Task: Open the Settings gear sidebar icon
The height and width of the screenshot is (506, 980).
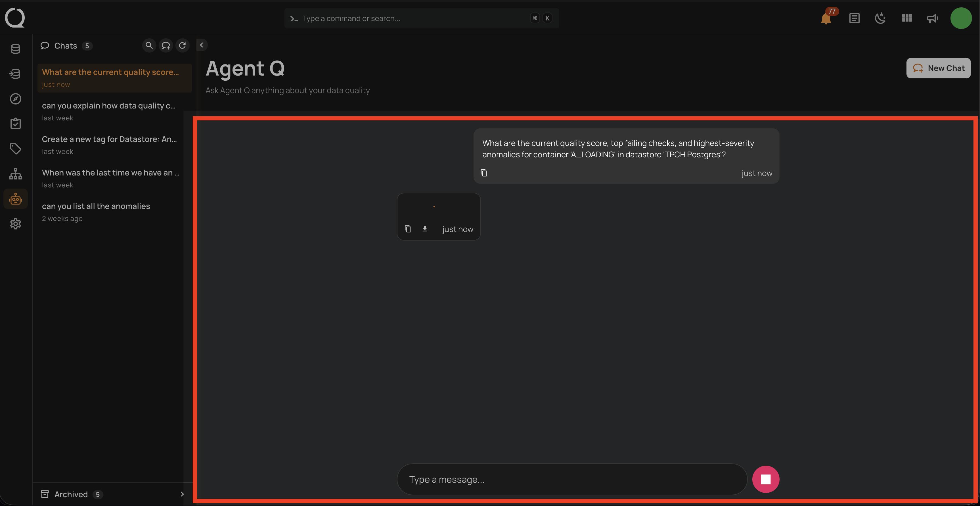Action: coord(16,224)
